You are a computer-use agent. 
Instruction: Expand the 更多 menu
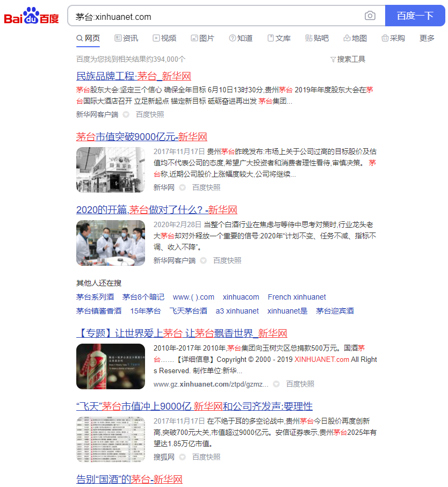tap(427, 38)
